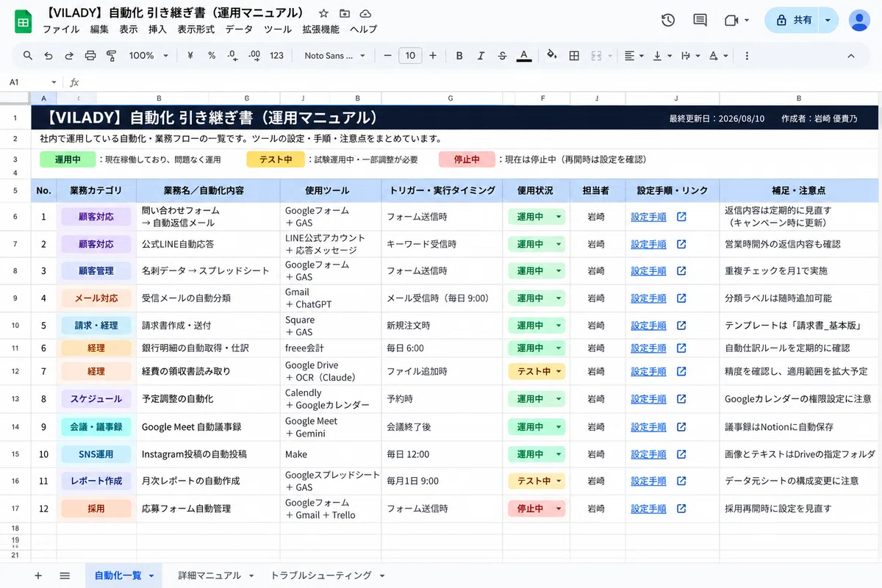The image size is (882, 588).
Task: Click external link icon in Instagram投稿 row
Action: pos(681,454)
